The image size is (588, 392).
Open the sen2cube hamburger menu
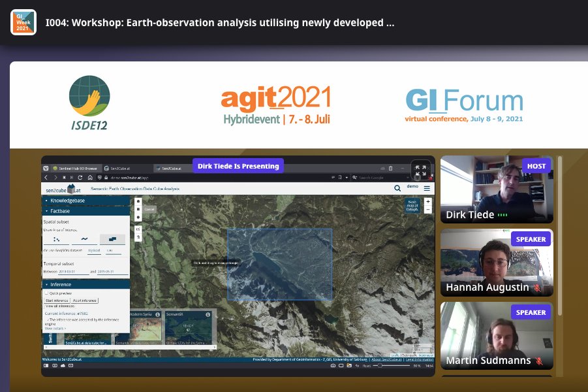427,188
